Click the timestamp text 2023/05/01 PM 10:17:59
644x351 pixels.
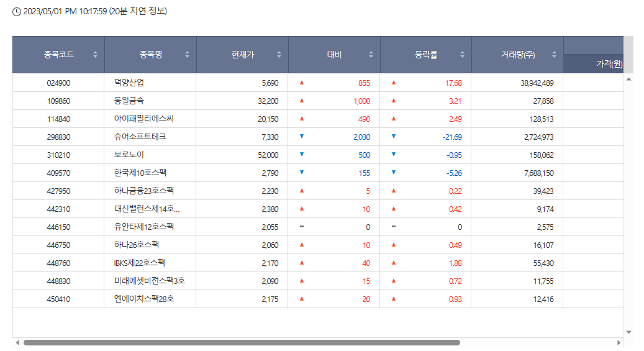click(65, 12)
